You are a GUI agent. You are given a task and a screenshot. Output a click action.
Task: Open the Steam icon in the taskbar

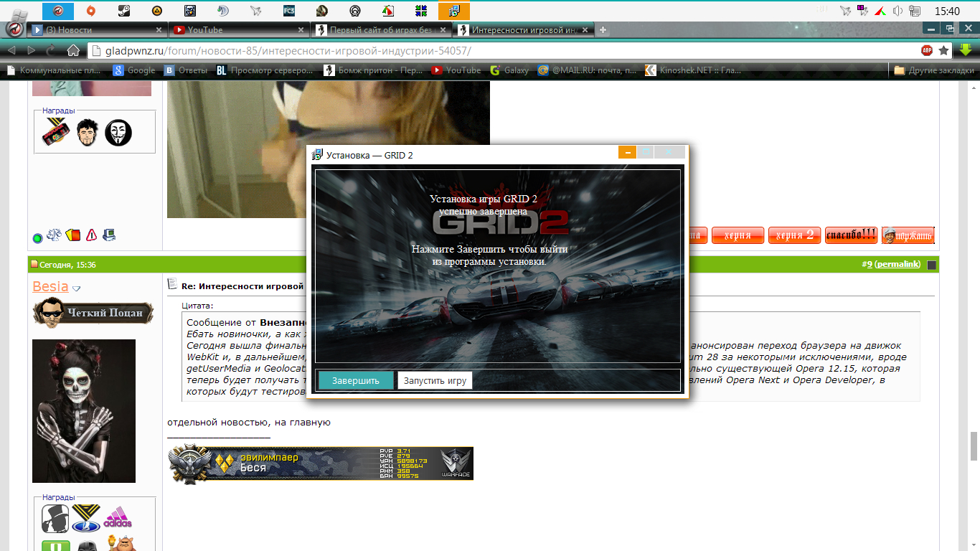coord(123,11)
